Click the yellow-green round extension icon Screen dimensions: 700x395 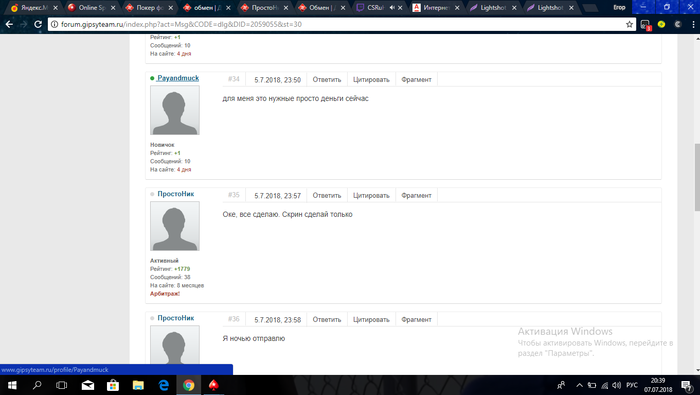point(662,24)
